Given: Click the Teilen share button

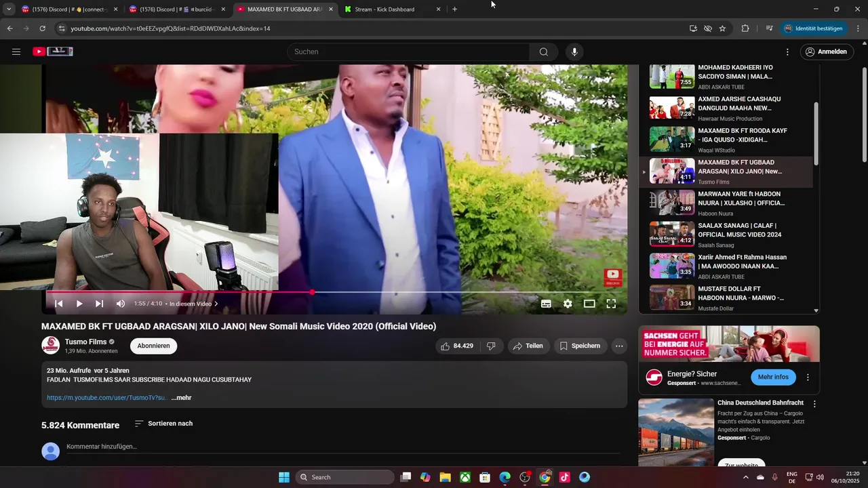Looking at the screenshot, I should [528, 346].
